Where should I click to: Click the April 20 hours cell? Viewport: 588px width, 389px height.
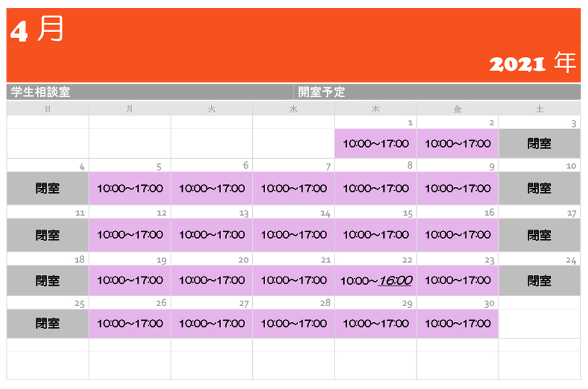click(x=212, y=280)
